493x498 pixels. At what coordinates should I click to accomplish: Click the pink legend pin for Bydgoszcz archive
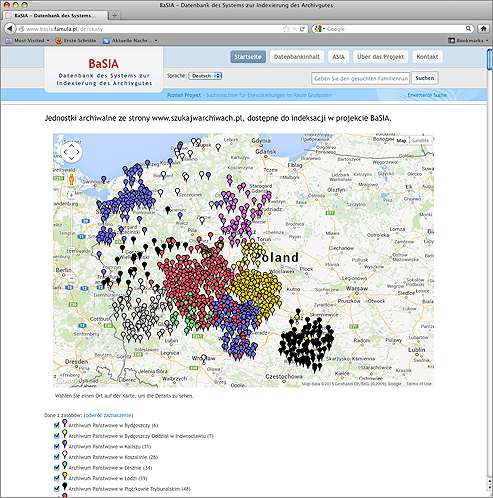pos(65,423)
